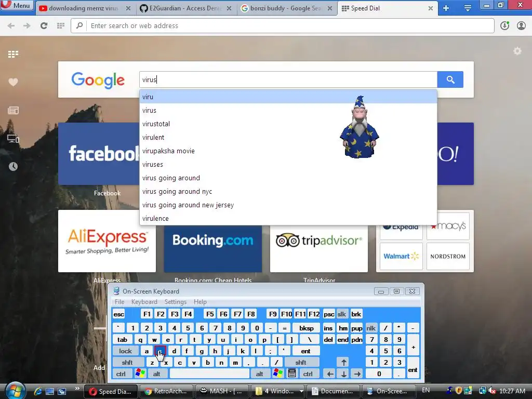The width and height of the screenshot is (532, 399).
Task: Hit the bksp key on On-Screen Keyboard
Action: pos(307,328)
